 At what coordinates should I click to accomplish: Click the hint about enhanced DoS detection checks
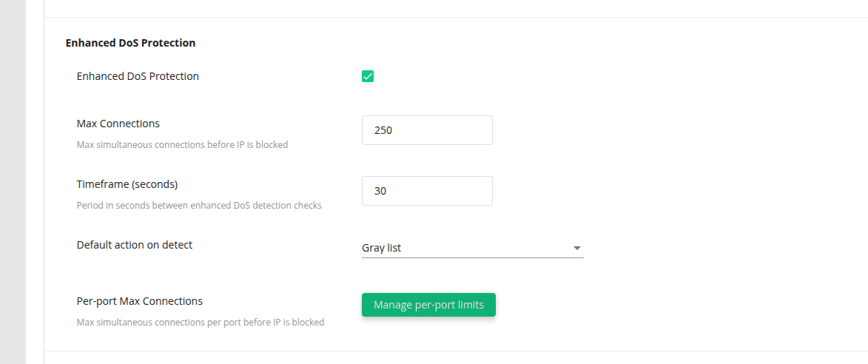[x=199, y=206]
